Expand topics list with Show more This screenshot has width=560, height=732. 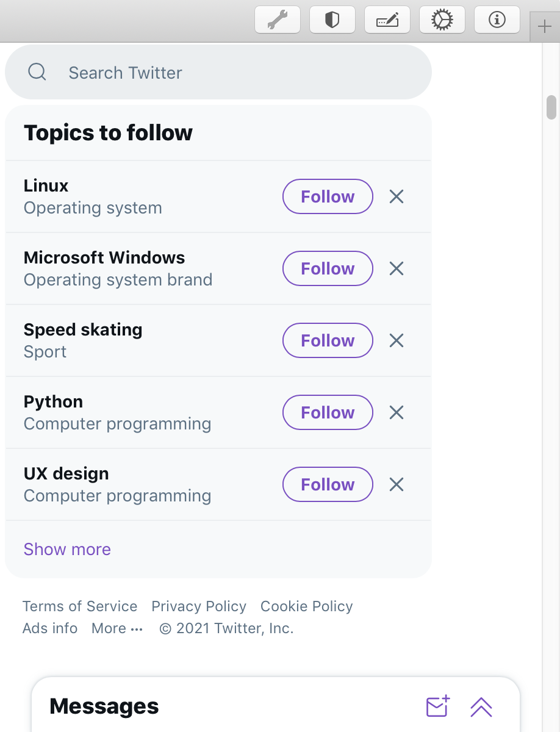tap(67, 549)
